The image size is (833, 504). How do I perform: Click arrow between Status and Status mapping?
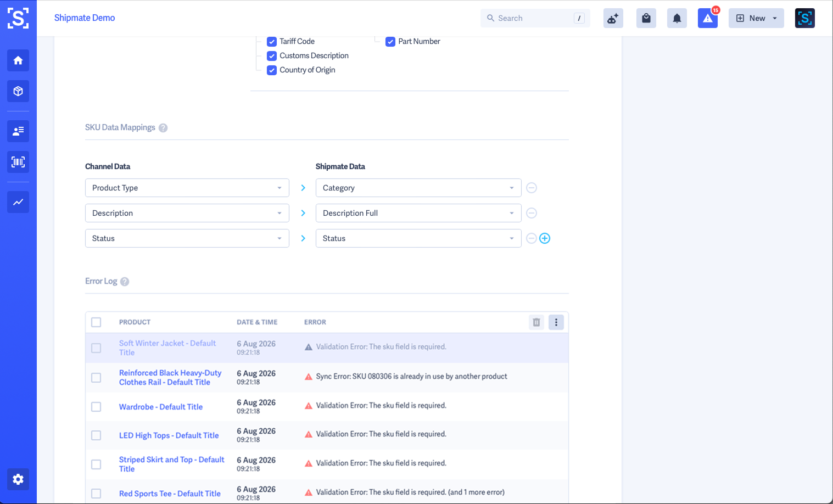click(x=303, y=238)
